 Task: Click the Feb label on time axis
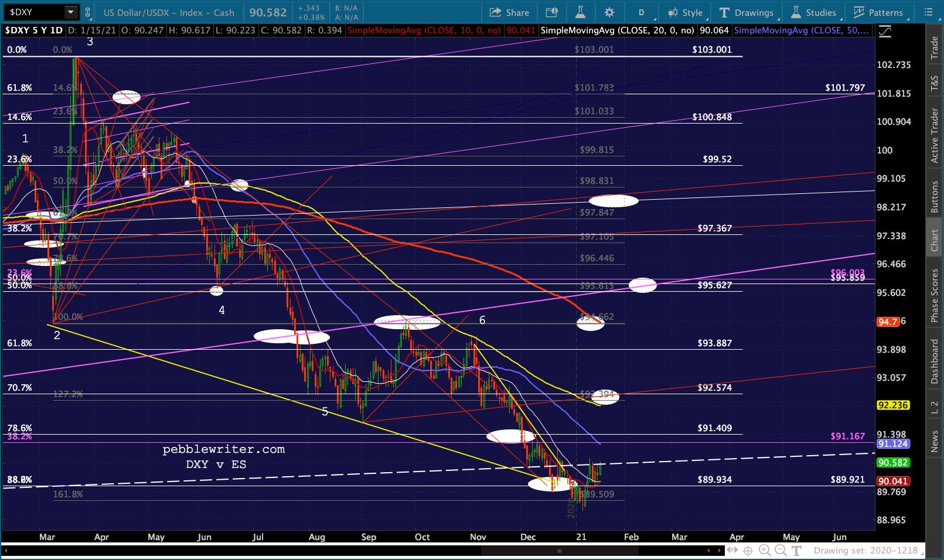click(631, 537)
